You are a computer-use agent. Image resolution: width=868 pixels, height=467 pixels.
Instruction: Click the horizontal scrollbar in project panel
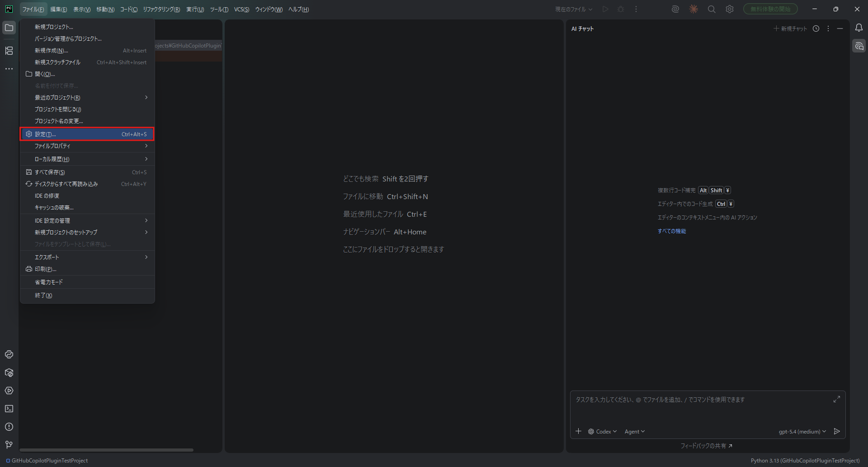[x=106, y=450]
